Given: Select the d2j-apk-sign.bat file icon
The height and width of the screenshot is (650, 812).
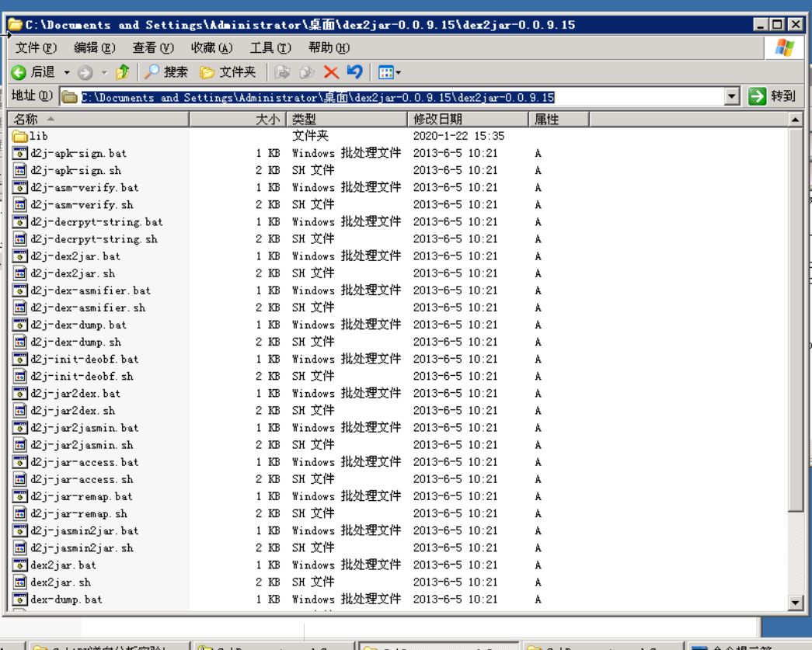Looking at the screenshot, I should (x=19, y=153).
